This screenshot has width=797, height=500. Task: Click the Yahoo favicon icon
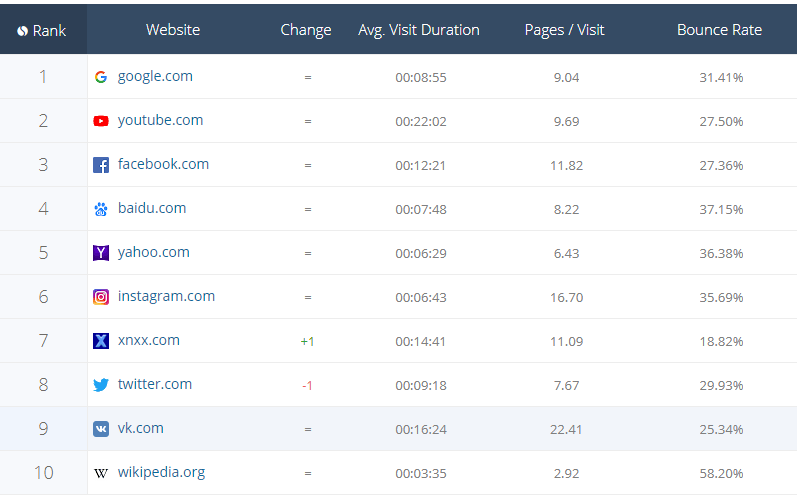[101, 253]
